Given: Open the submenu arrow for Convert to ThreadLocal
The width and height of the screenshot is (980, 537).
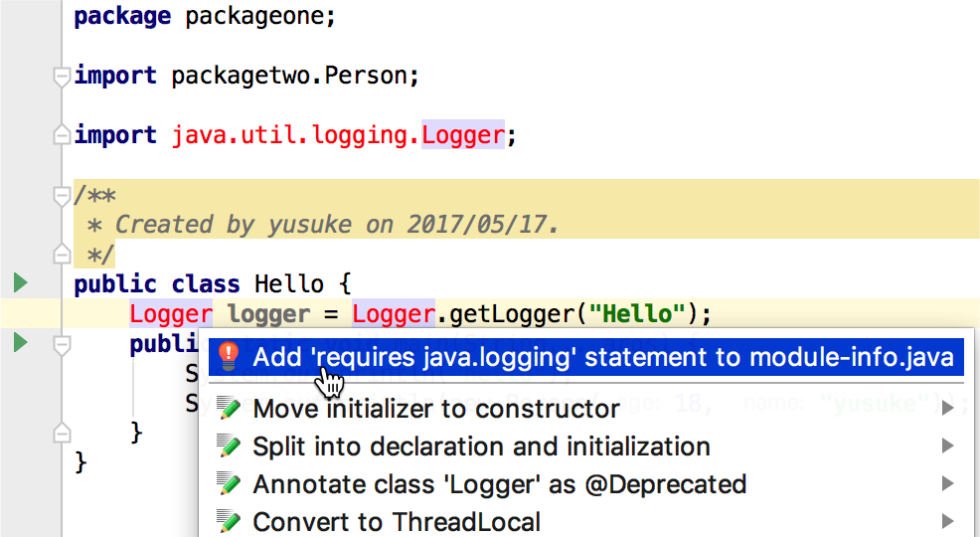Looking at the screenshot, I should point(948,521).
